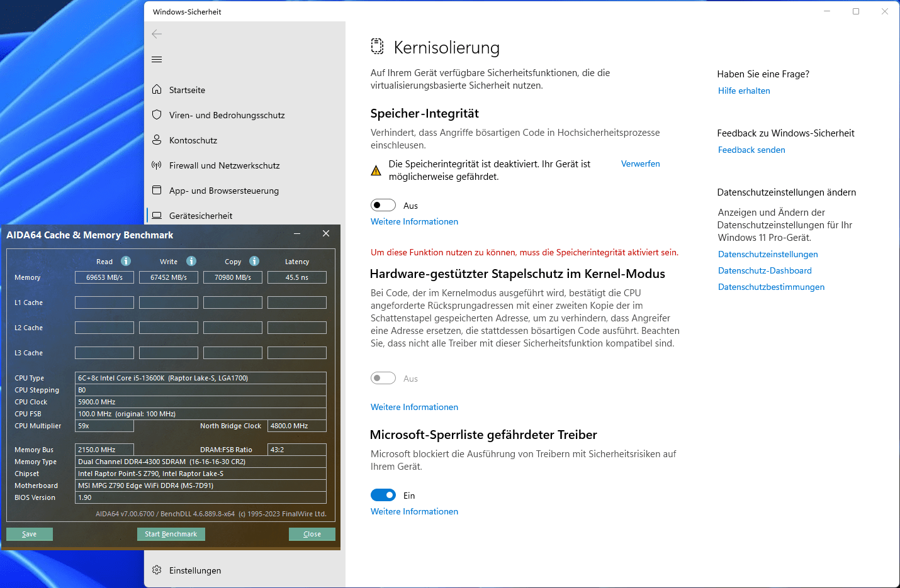Click the Feedback senden link
900x588 pixels.
[x=751, y=150]
